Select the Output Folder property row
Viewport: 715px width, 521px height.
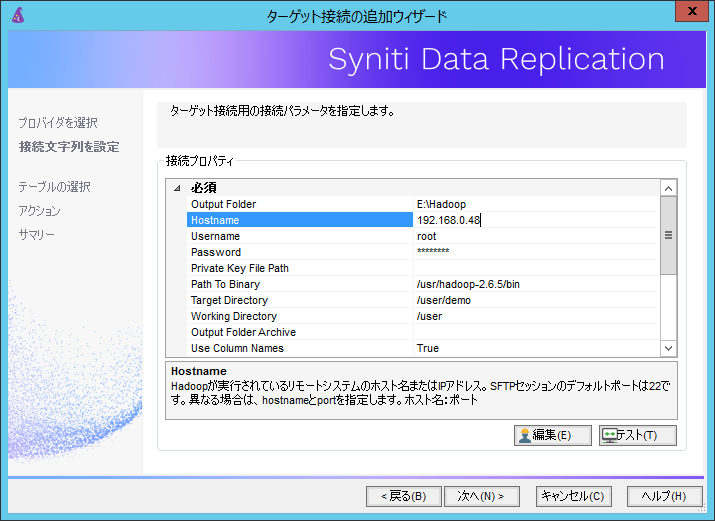point(423,204)
